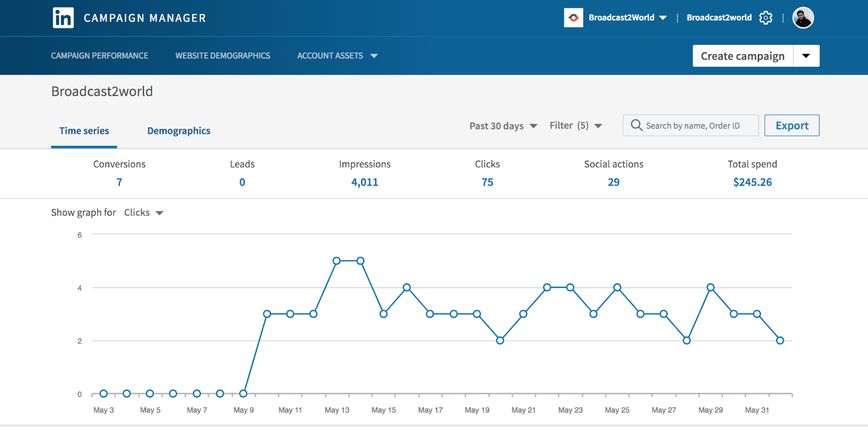Open account settings gear icon
This screenshot has width=868, height=428.
click(x=766, y=18)
